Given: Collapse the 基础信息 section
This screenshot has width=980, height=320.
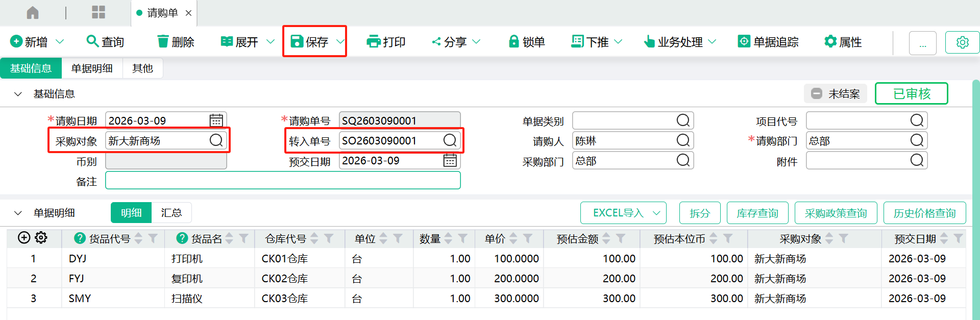Looking at the screenshot, I should [18, 94].
